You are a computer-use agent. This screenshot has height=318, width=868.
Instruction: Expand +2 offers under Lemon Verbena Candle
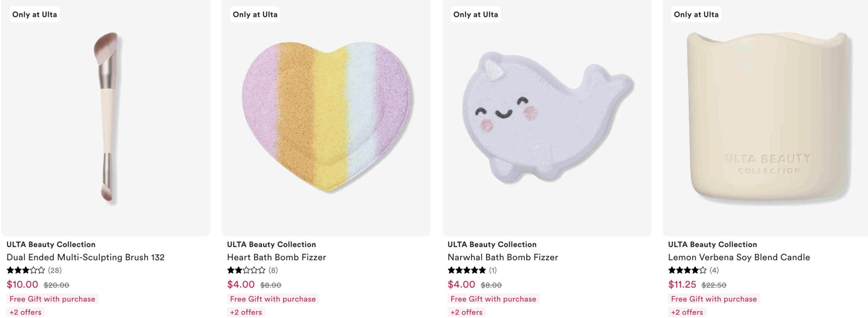coord(687,312)
